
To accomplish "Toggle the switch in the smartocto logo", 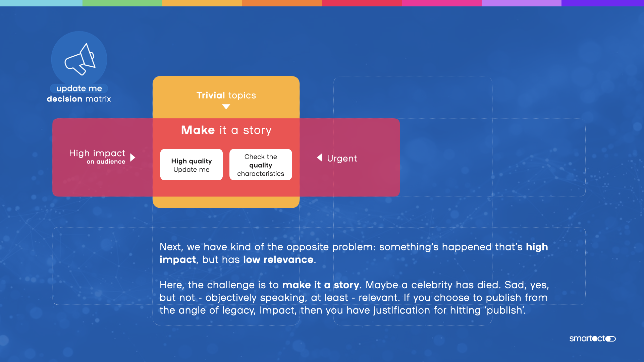I will click(611, 339).
